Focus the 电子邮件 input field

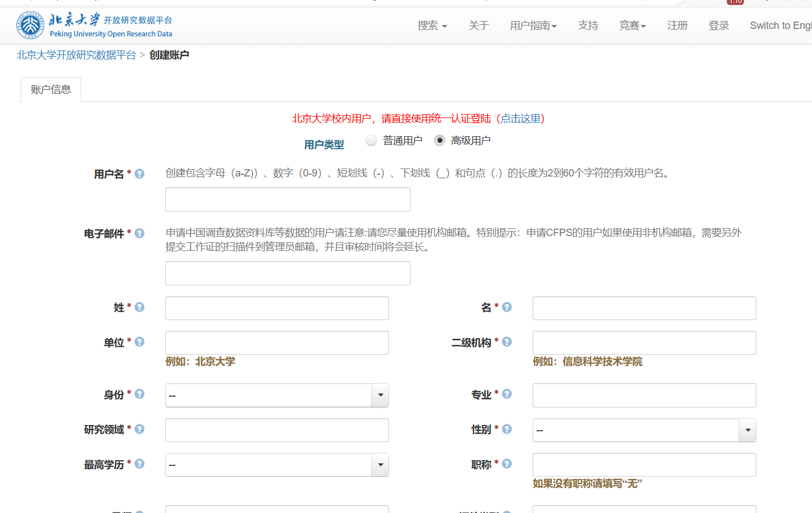click(287, 274)
